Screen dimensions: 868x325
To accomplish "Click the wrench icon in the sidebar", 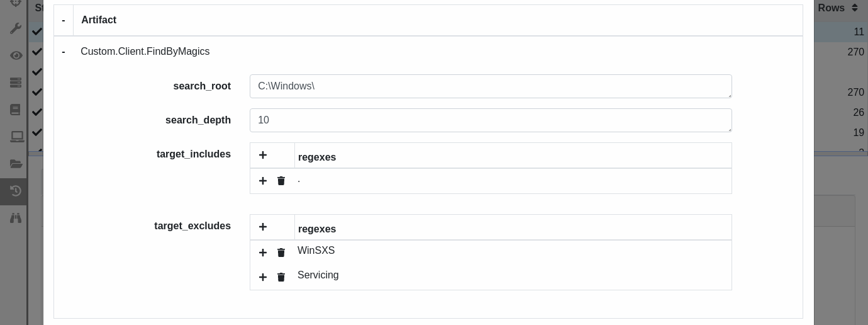I will [16, 29].
